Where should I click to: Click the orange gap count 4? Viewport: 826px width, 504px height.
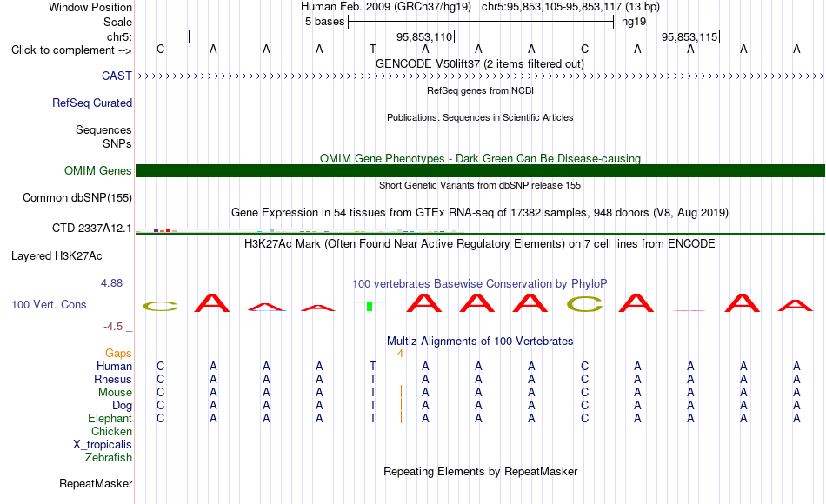point(400,354)
